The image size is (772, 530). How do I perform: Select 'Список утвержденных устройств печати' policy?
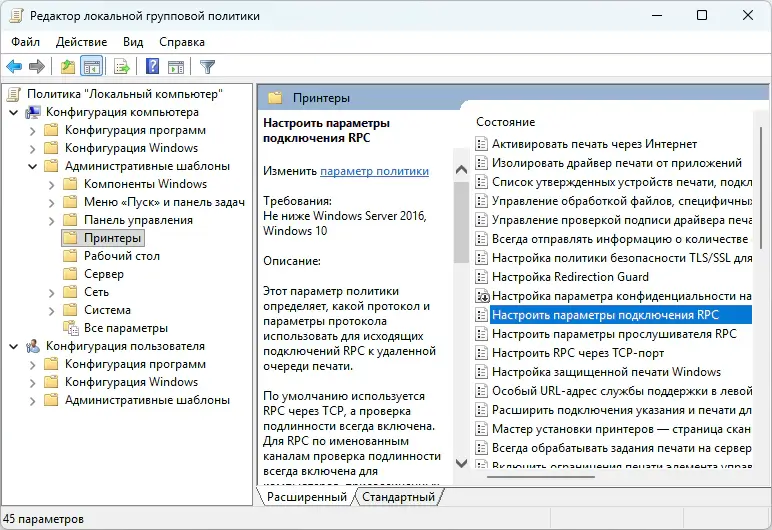click(621, 182)
